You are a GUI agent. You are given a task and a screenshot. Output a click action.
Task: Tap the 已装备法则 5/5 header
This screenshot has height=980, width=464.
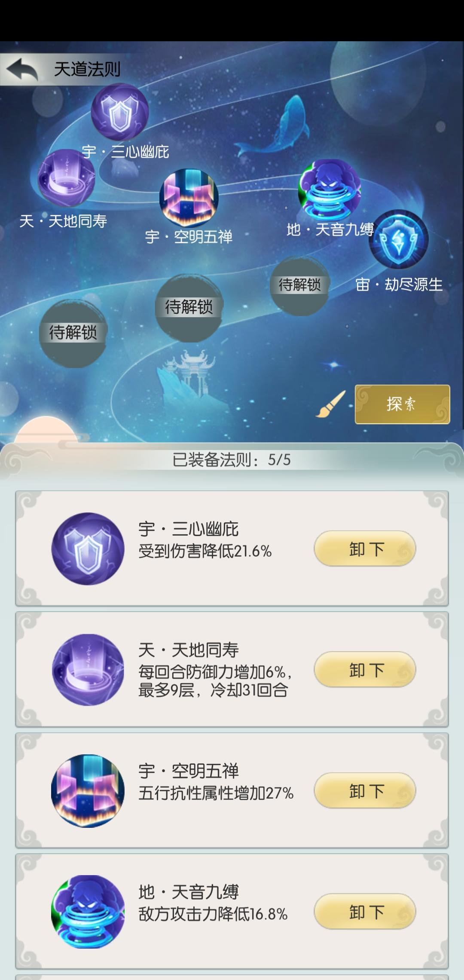[x=232, y=460]
